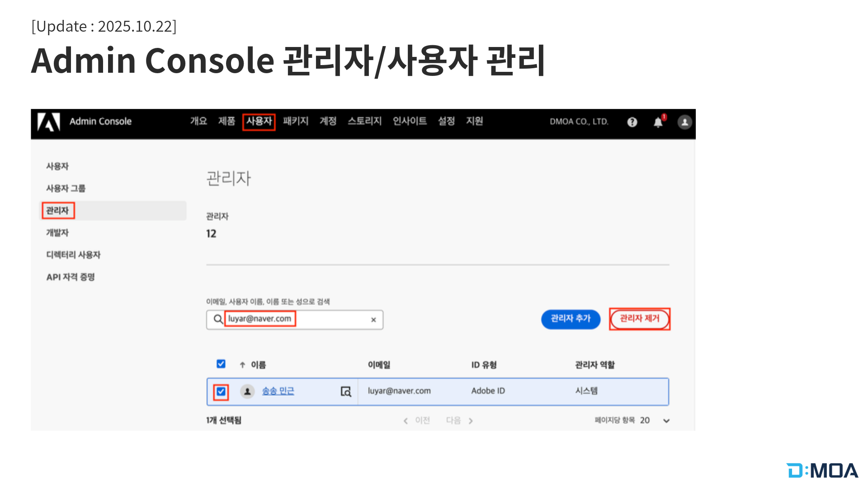The image size is (868, 488).
Task: Click the Adobe logo icon
Action: [49, 122]
